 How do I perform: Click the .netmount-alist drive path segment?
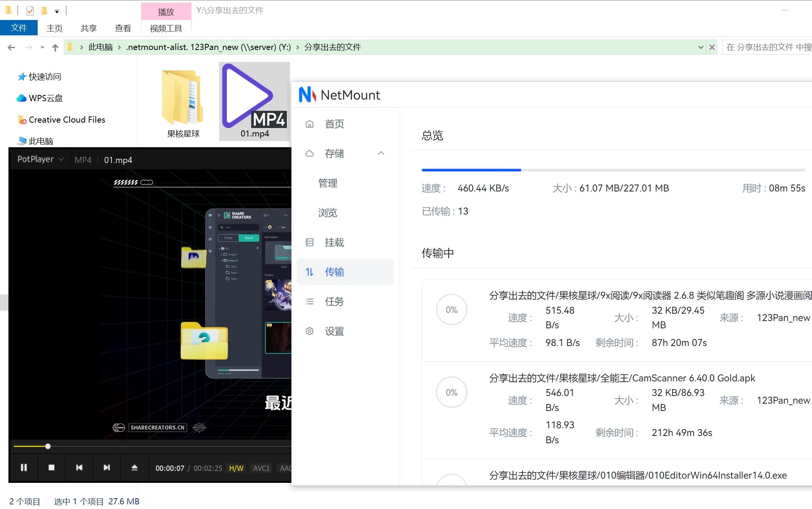[208, 47]
